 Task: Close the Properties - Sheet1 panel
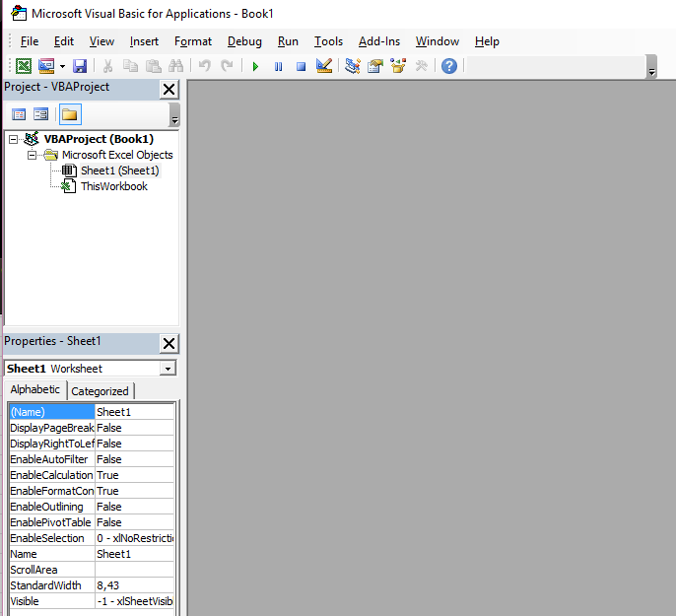click(169, 344)
